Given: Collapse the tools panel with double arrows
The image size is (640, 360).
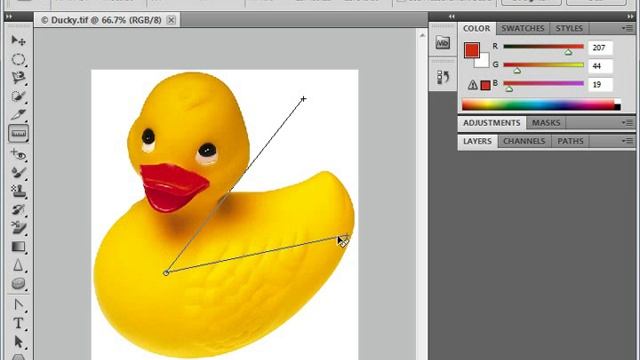Looking at the screenshot, I should (x=9, y=17).
